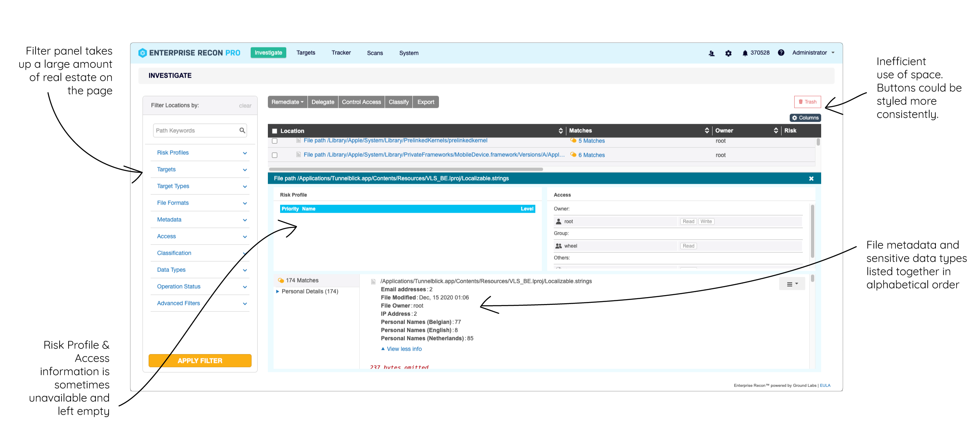Viewport: 980px width, 433px height.
Task: Click the 174 Matches cloud icon
Action: 281,280
